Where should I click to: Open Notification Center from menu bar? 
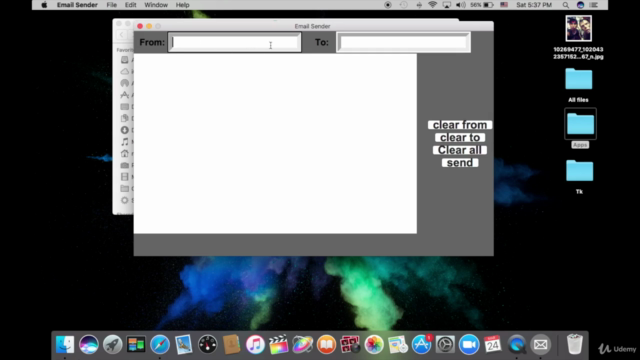[594, 5]
